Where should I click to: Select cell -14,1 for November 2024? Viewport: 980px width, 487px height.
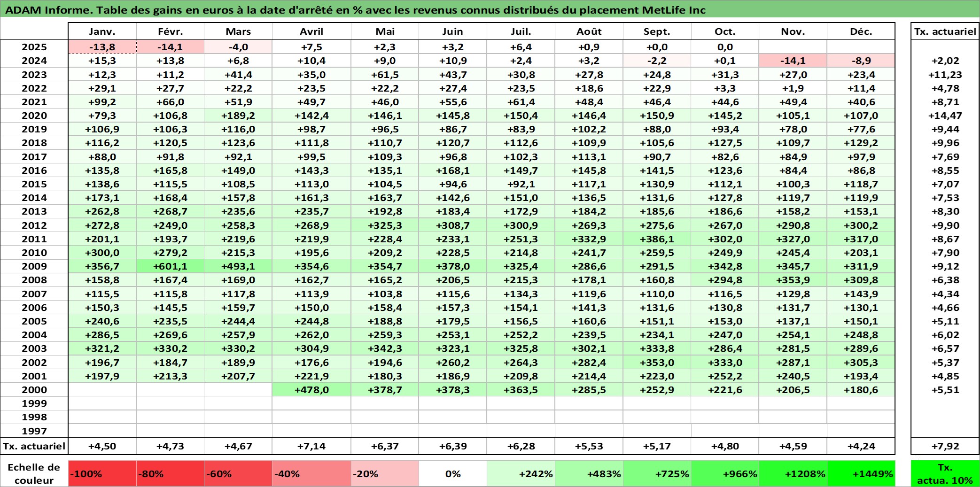coord(793,61)
